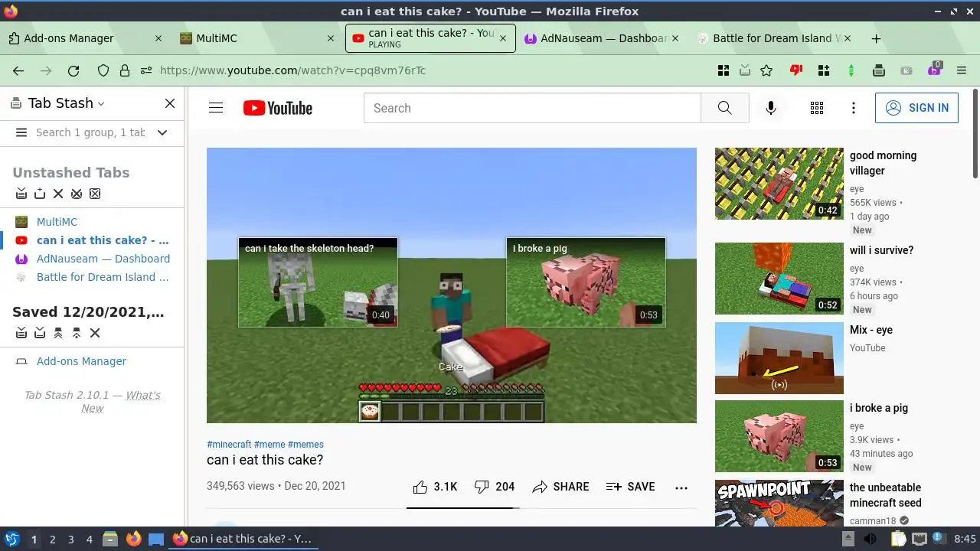Image resolution: width=980 pixels, height=551 pixels.
Task: Open the tracking protection shield icon
Action: 103,70
